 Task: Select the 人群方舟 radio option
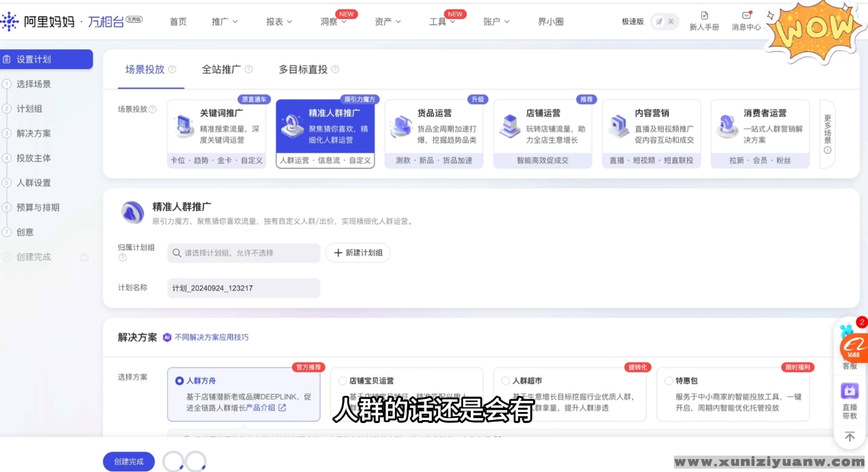[180, 380]
